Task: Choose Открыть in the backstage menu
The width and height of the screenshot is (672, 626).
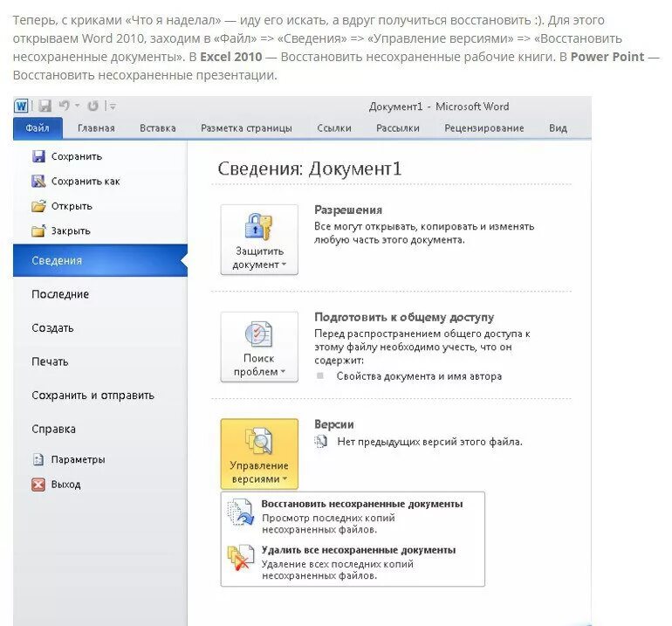Action: pos(72,206)
